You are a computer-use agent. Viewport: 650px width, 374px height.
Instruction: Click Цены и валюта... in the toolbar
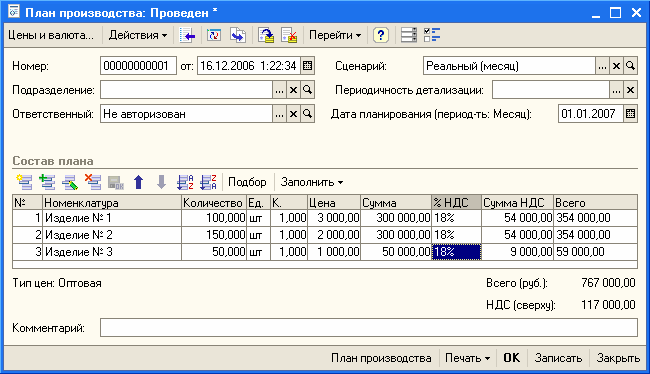point(51,35)
